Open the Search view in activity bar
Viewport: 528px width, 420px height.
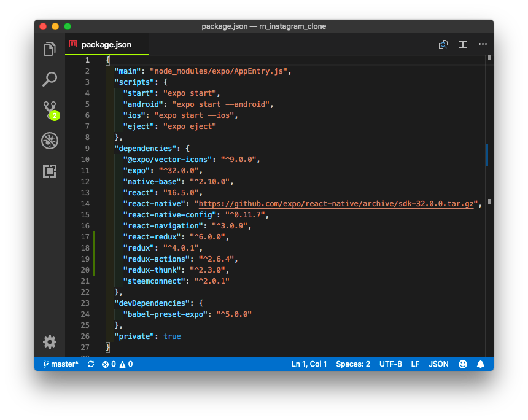(x=50, y=79)
